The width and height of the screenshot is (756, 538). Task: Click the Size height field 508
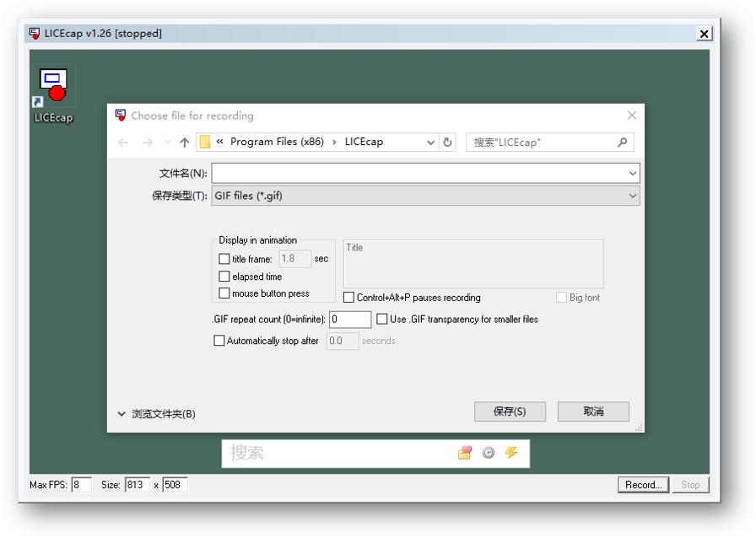click(x=175, y=485)
